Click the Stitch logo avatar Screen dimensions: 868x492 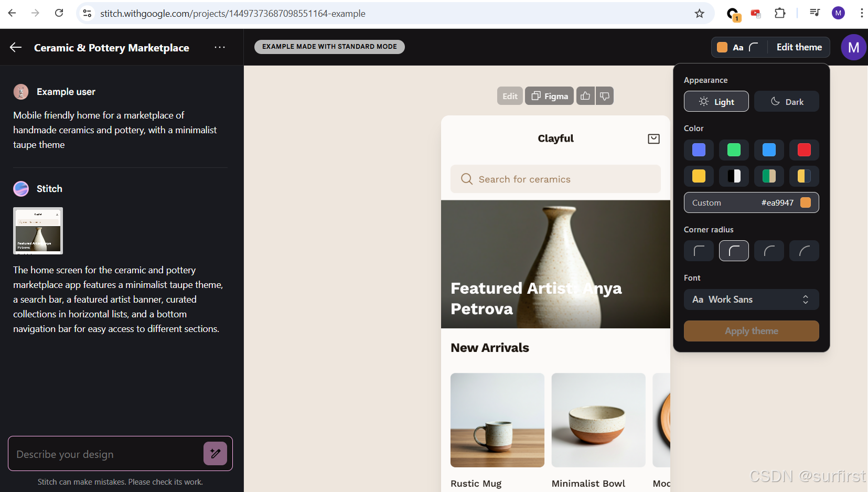[21, 189]
